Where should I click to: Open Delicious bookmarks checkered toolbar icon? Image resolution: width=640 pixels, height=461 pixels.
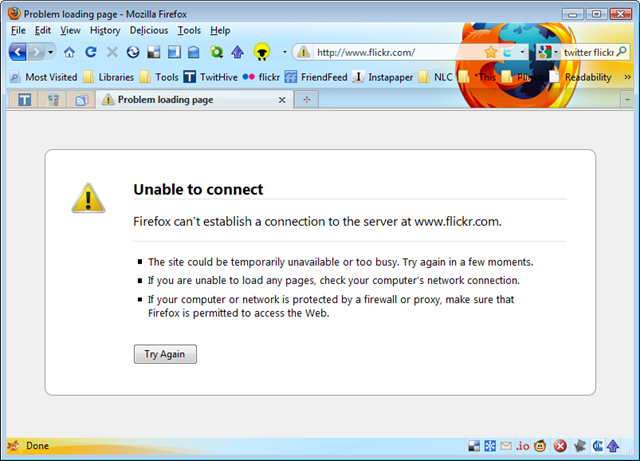click(154, 52)
